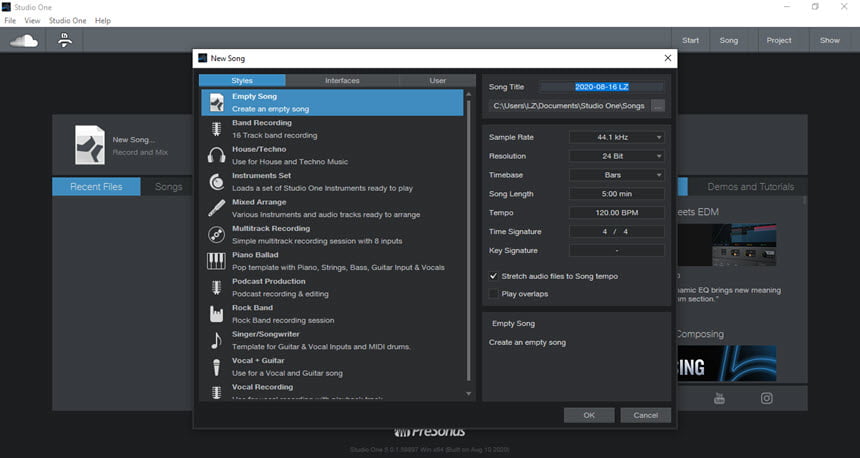Select the Empty Song template icon

(217, 103)
